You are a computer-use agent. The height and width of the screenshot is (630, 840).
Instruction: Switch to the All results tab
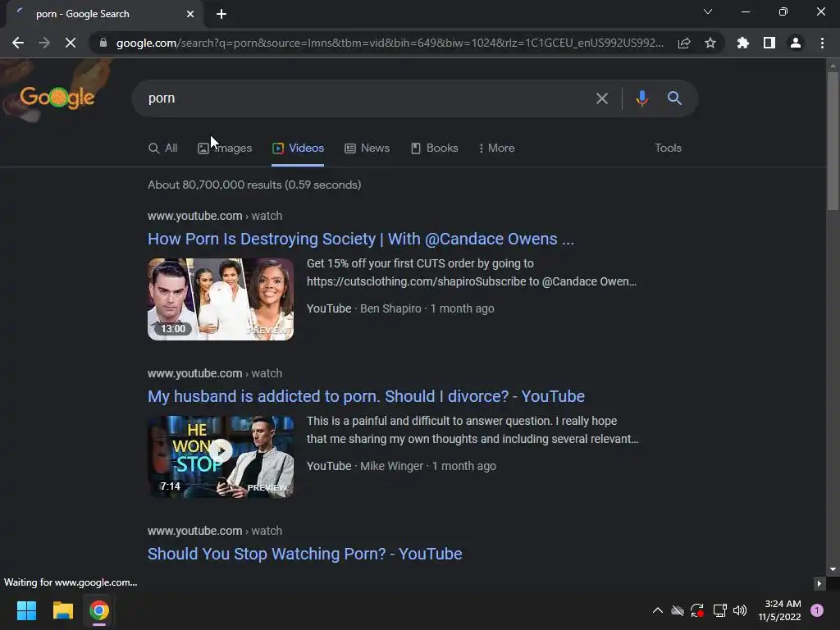[x=163, y=148]
